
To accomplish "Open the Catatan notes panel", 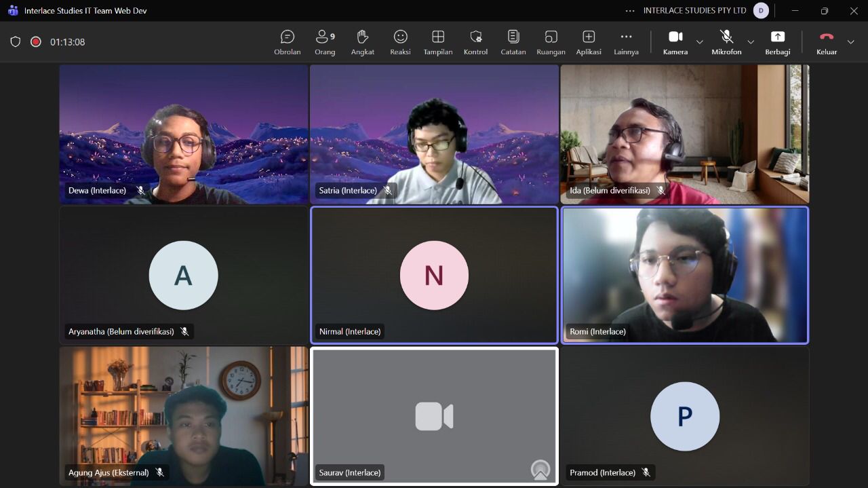I will [513, 42].
